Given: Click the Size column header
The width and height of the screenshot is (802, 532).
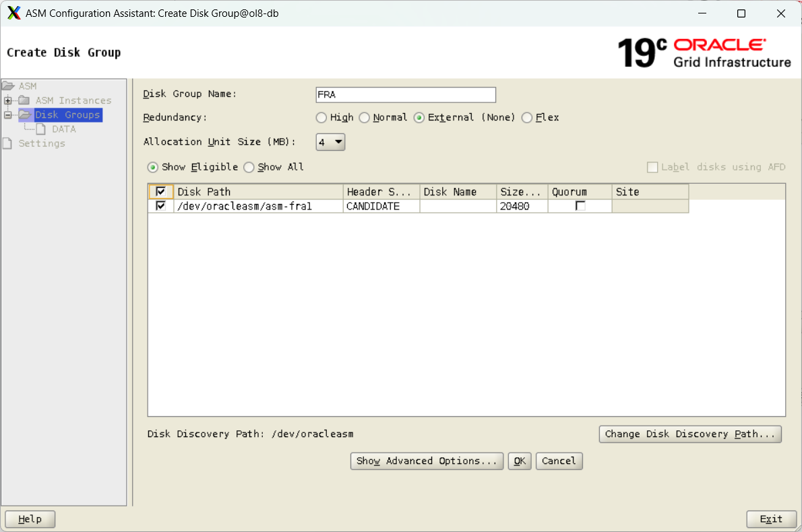Looking at the screenshot, I should pos(522,192).
